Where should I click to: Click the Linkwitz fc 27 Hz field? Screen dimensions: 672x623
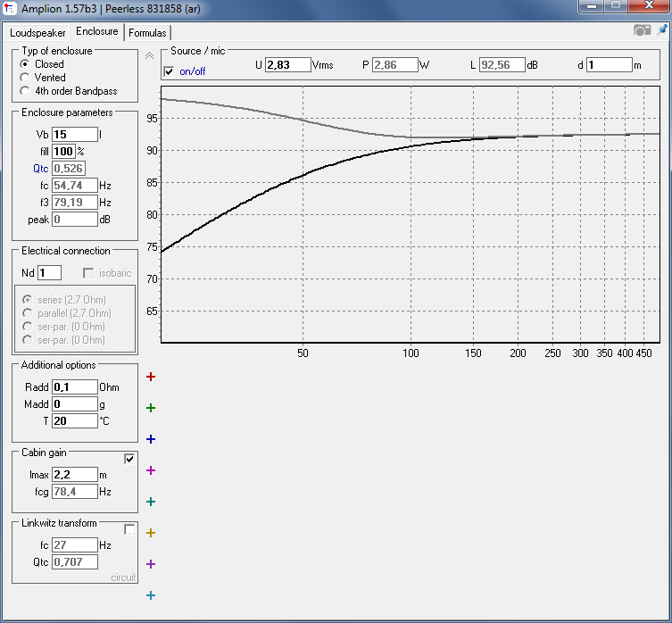click(x=75, y=545)
